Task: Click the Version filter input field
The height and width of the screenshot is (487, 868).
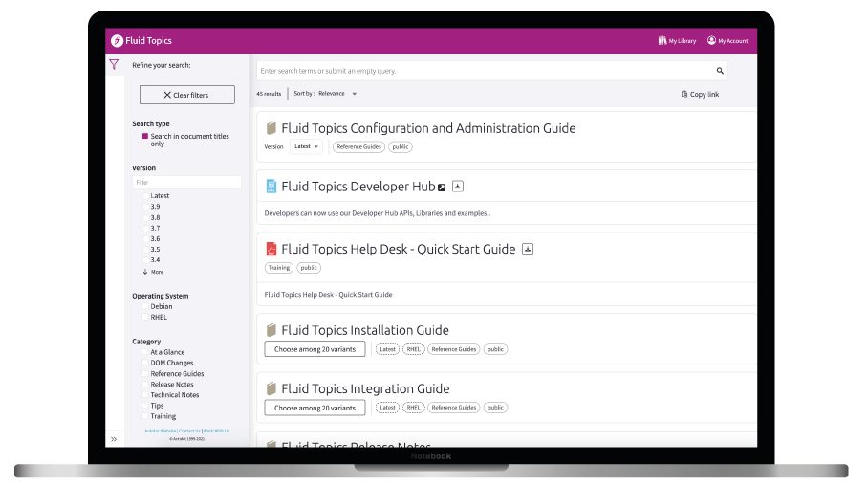Action: (x=186, y=183)
